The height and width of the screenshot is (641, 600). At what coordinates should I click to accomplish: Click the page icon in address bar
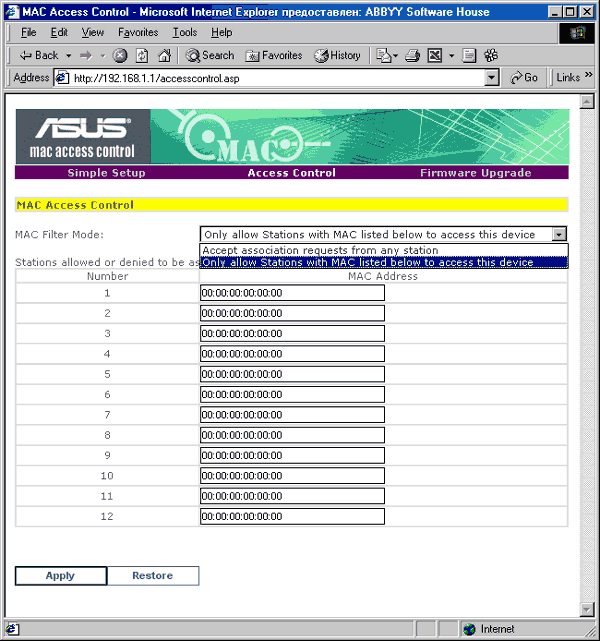(x=63, y=78)
